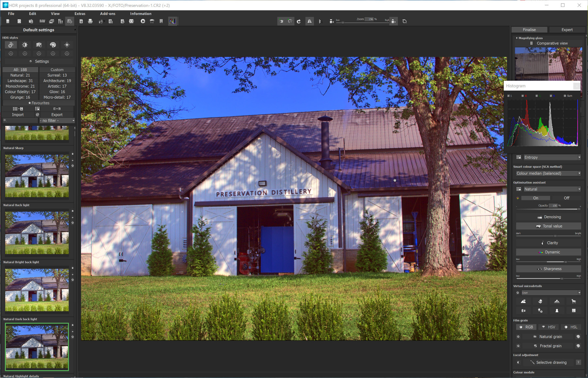The image size is (588, 378).
Task: Click the print icon in toolbar
Action: (90, 21)
